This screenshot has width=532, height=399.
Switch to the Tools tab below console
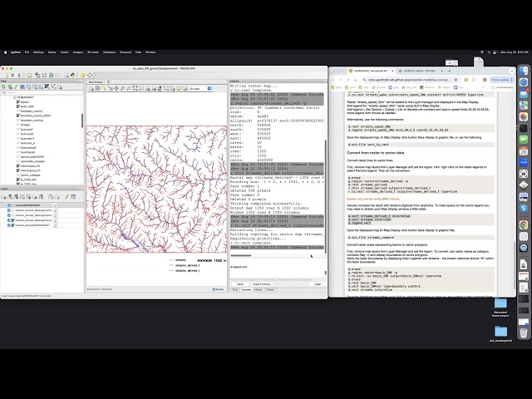234,290
